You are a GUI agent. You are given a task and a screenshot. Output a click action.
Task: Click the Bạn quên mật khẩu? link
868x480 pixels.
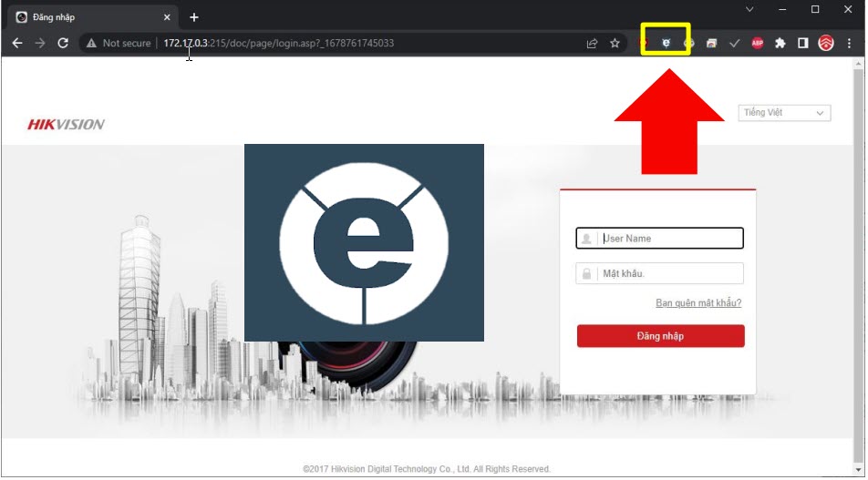698,303
